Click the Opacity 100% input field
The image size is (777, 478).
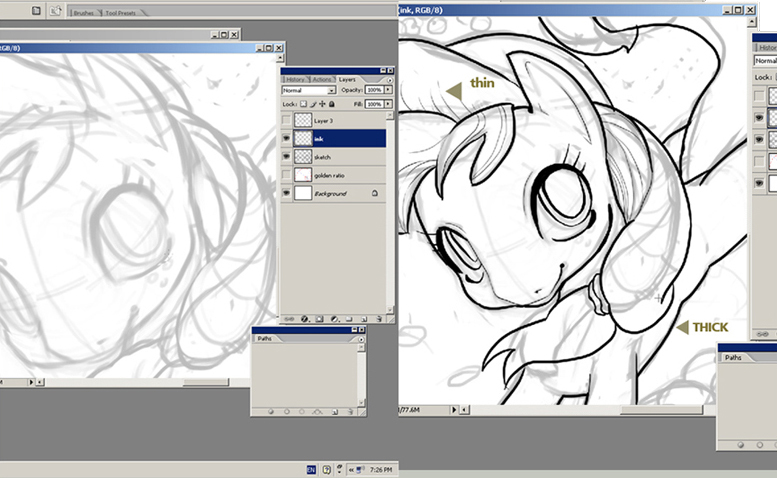pyautogui.click(x=374, y=90)
